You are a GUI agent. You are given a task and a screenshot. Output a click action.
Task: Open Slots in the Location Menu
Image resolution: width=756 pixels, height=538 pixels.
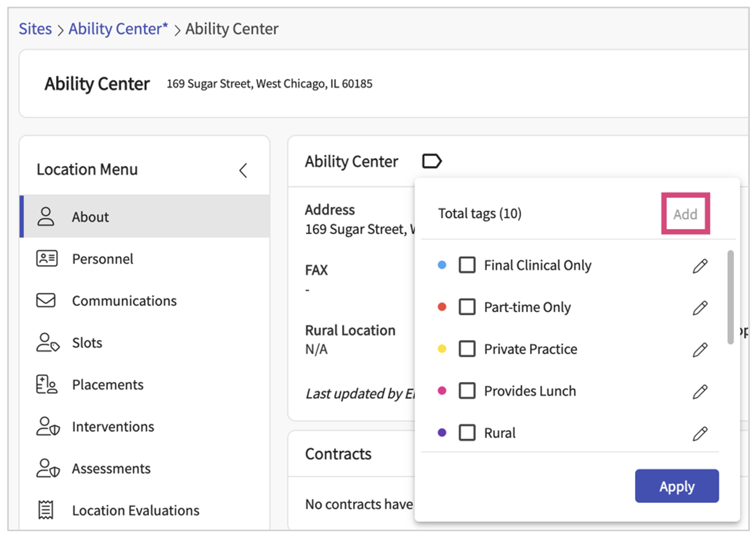point(87,343)
